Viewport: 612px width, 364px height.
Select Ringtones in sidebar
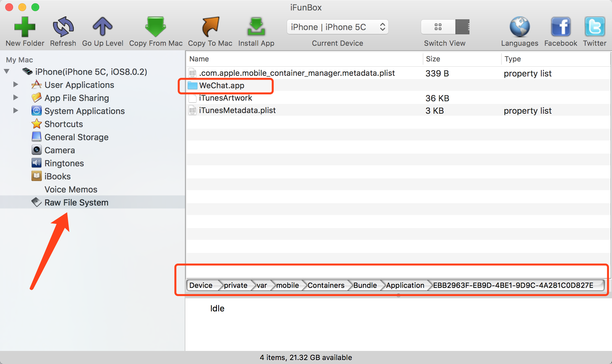click(x=64, y=163)
